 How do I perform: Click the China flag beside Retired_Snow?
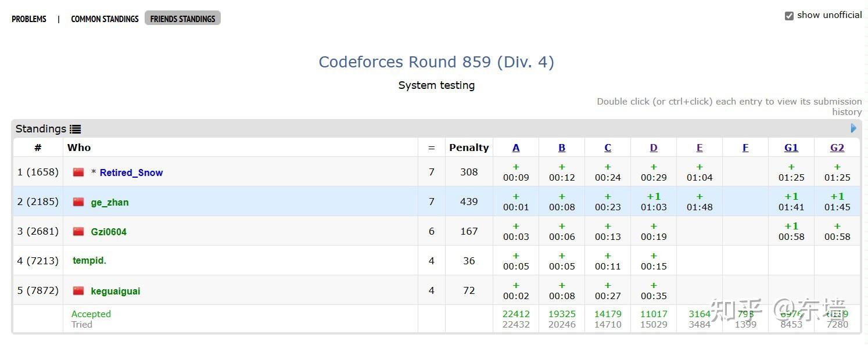point(80,172)
